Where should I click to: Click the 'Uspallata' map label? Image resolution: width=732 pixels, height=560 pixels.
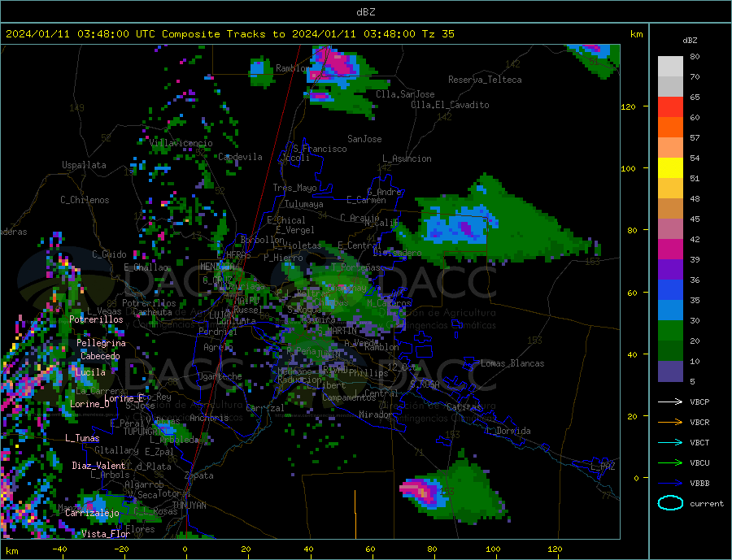[x=84, y=165]
